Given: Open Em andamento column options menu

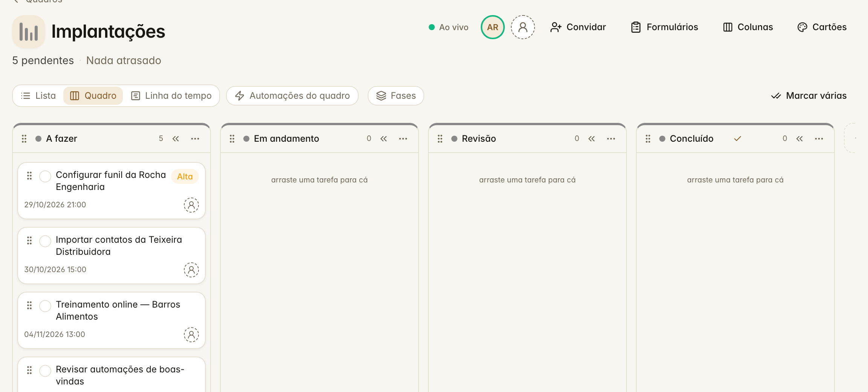Looking at the screenshot, I should click(403, 139).
